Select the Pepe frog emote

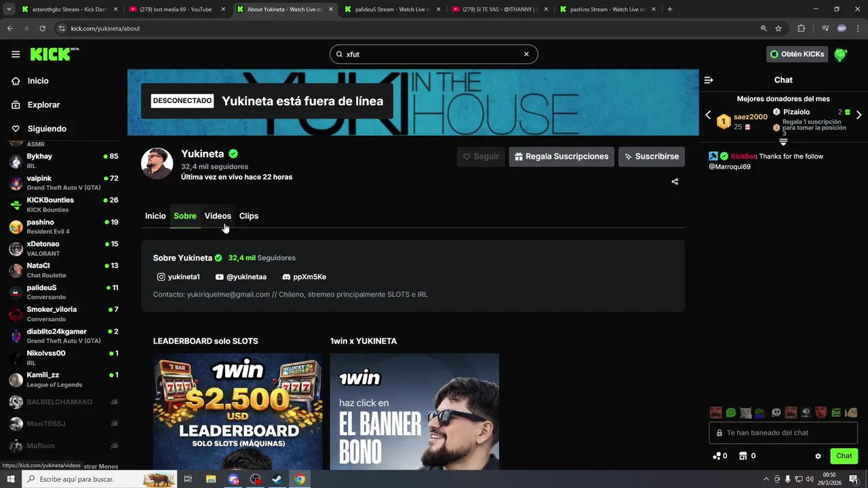pyautogui.click(x=761, y=412)
